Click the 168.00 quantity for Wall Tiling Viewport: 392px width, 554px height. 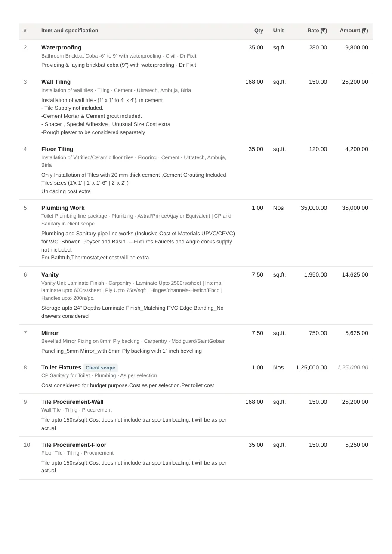[x=254, y=82]
